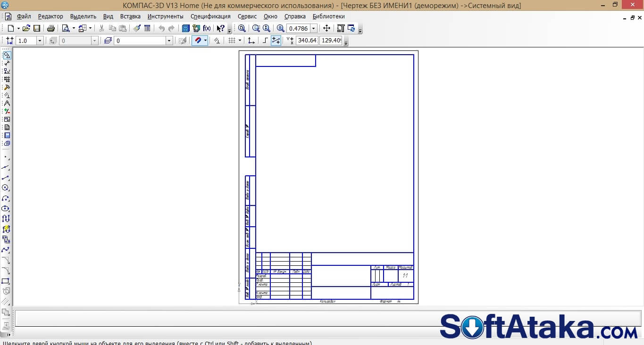Viewport: 644px width, 345px height.
Task: Toggle parametric mode angle icon
Action: click(x=217, y=41)
